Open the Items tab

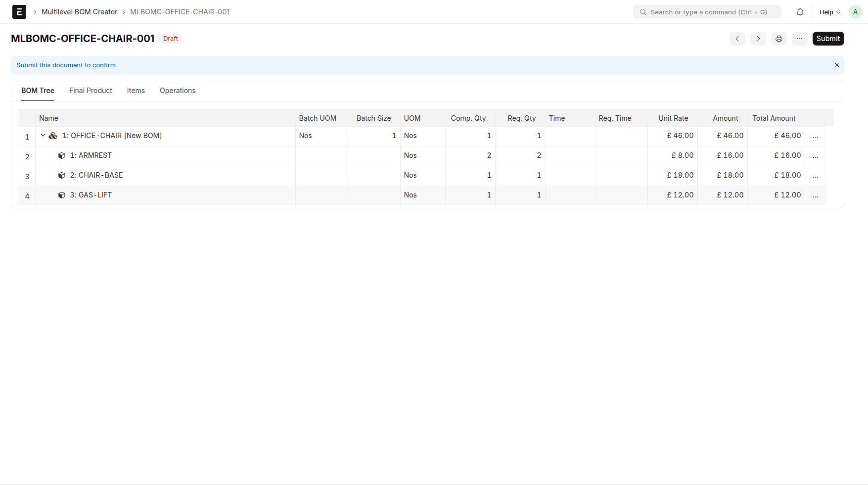pos(136,91)
